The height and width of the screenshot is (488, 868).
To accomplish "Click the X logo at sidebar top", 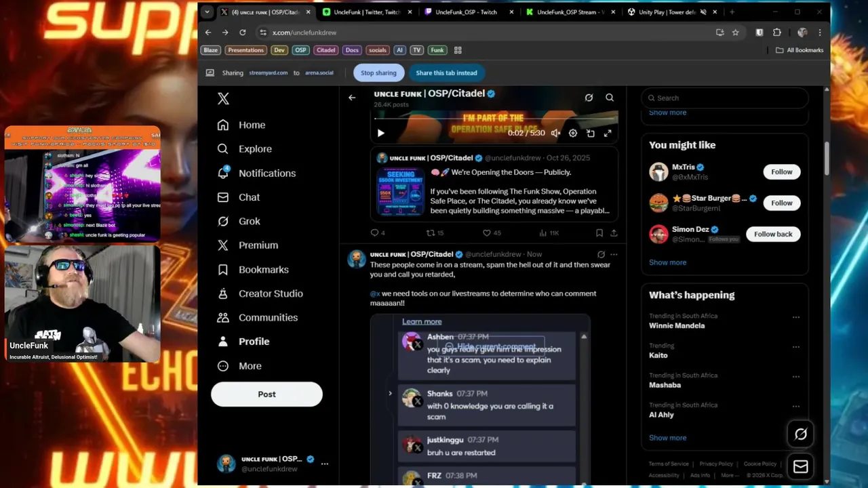I will [223, 99].
